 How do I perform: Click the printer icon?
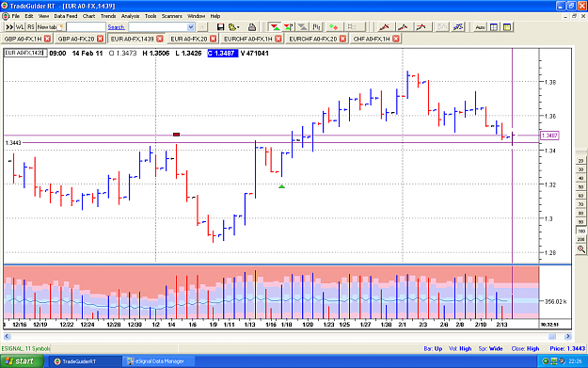click(252, 27)
